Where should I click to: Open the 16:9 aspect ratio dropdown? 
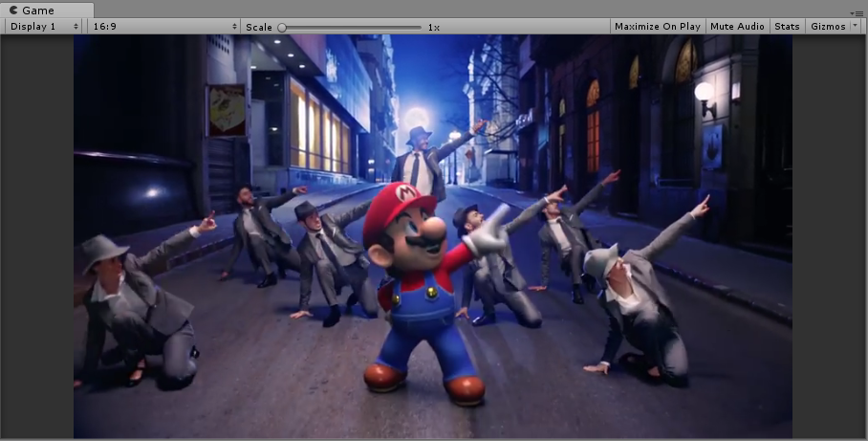[164, 26]
